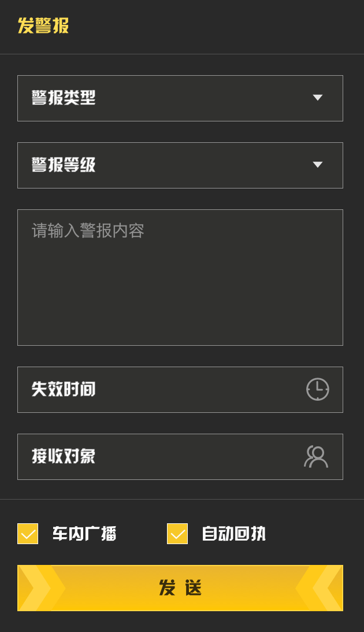Disable the 自动回执 checkbox

[x=177, y=534]
